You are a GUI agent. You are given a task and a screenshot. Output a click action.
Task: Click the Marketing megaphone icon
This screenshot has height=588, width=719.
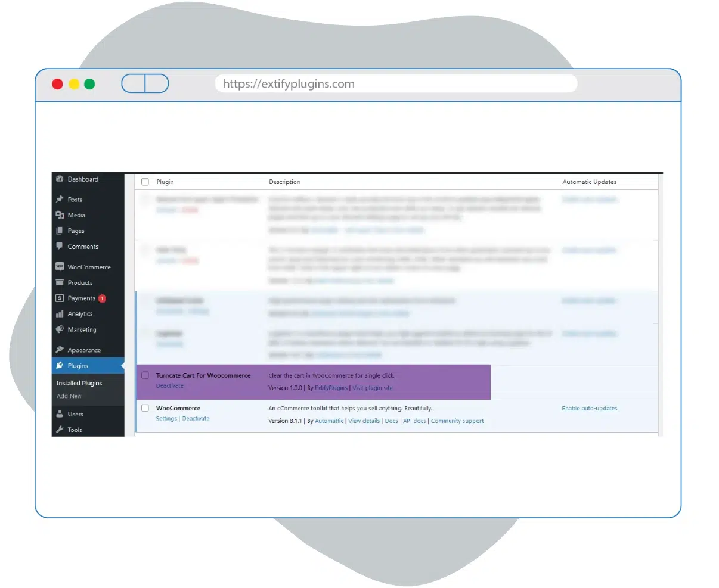point(60,329)
